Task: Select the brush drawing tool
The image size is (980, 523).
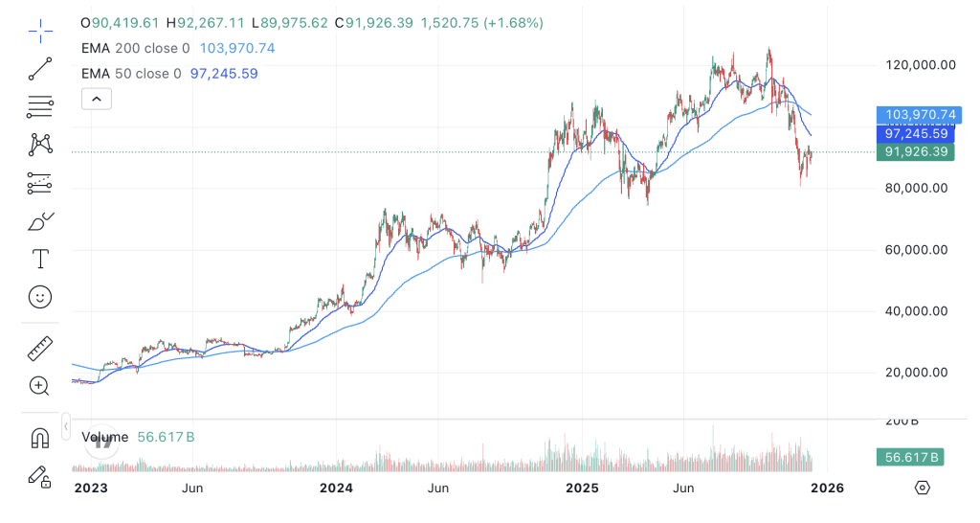Action: coord(40,221)
